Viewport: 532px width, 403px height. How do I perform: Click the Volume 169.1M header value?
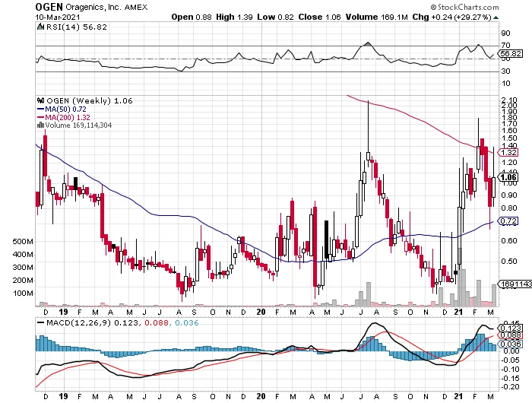coord(377,17)
